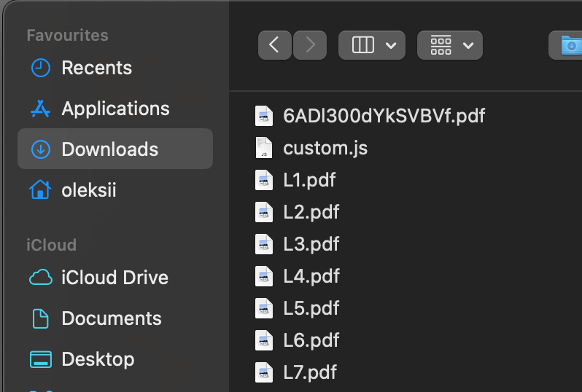Click the L3.pdf file icon
This screenshot has height=392, width=582.
[264, 244]
